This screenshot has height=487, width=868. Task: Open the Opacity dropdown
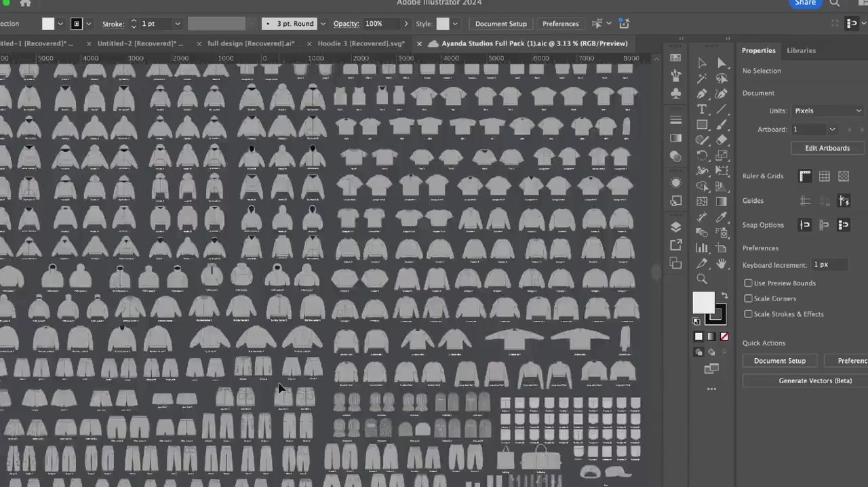pyautogui.click(x=406, y=23)
